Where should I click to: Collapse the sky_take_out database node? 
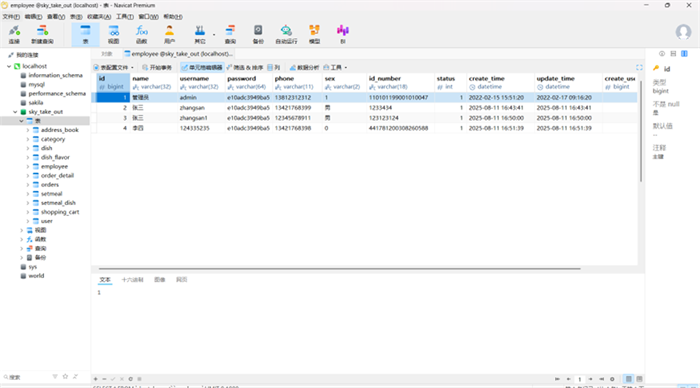tap(15, 112)
